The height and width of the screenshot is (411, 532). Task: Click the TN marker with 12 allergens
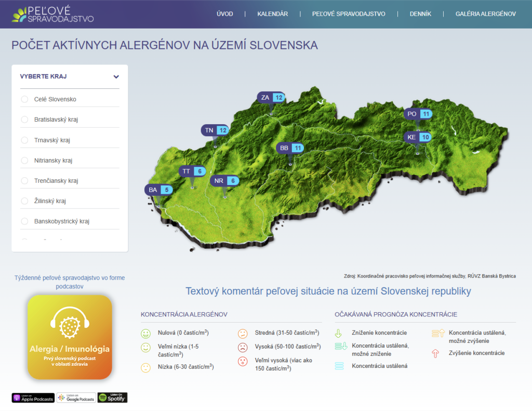[x=215, y=130]
